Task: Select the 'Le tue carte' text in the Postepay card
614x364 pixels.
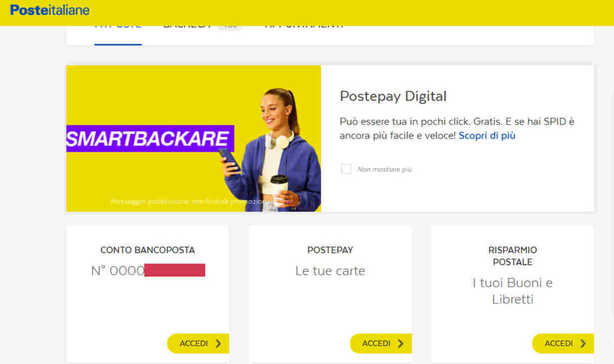Action: coord(330,270)
